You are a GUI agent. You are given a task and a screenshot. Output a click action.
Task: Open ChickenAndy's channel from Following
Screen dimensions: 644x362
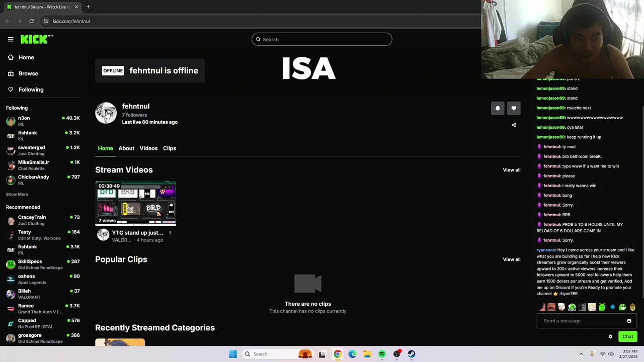[43, 179]
